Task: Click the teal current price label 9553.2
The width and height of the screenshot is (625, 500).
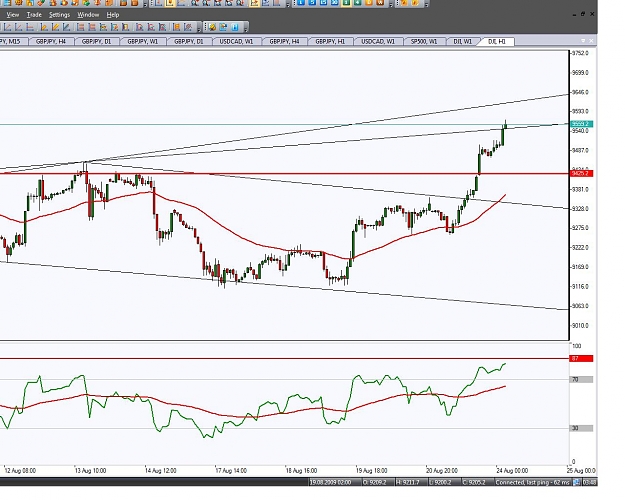Action: [582, 124]
